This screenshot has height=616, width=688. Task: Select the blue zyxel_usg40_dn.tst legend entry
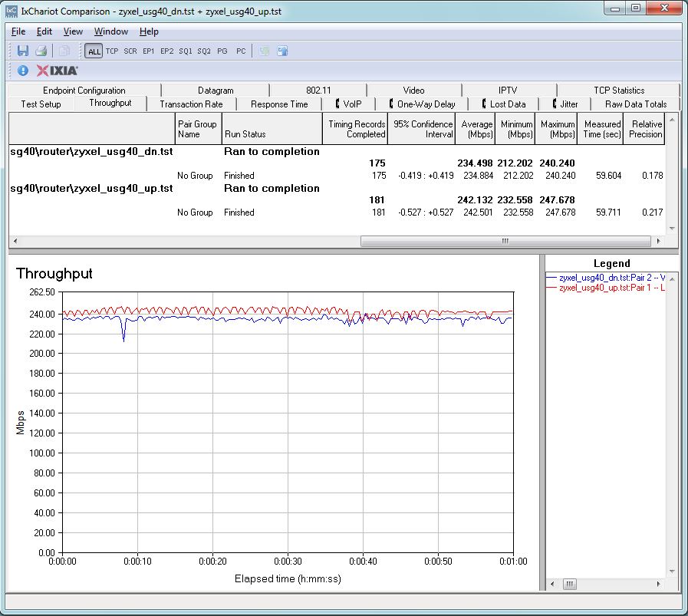coord(605,278)
